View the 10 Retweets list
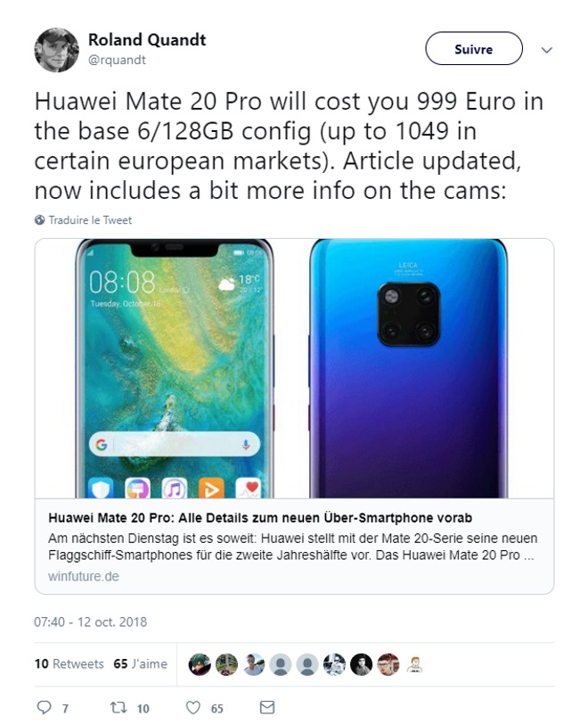The height and width of the screenshot is (724, 588). coord(69,663)
